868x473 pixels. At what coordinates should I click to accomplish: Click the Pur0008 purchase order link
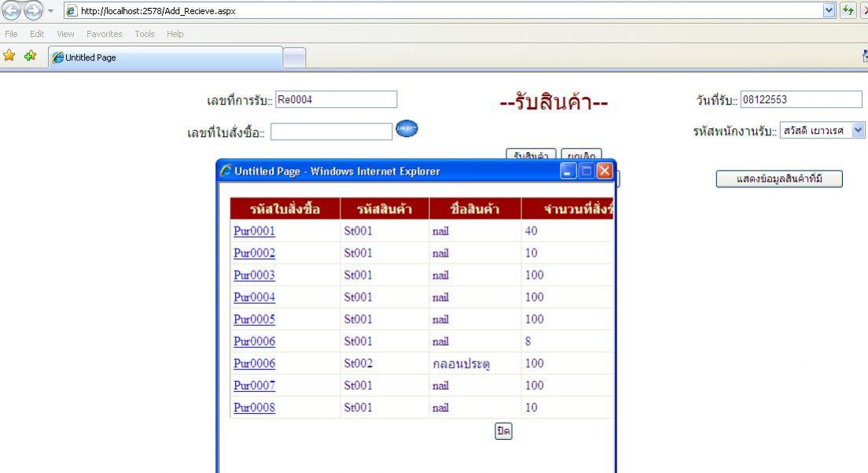tap(254, 408)
